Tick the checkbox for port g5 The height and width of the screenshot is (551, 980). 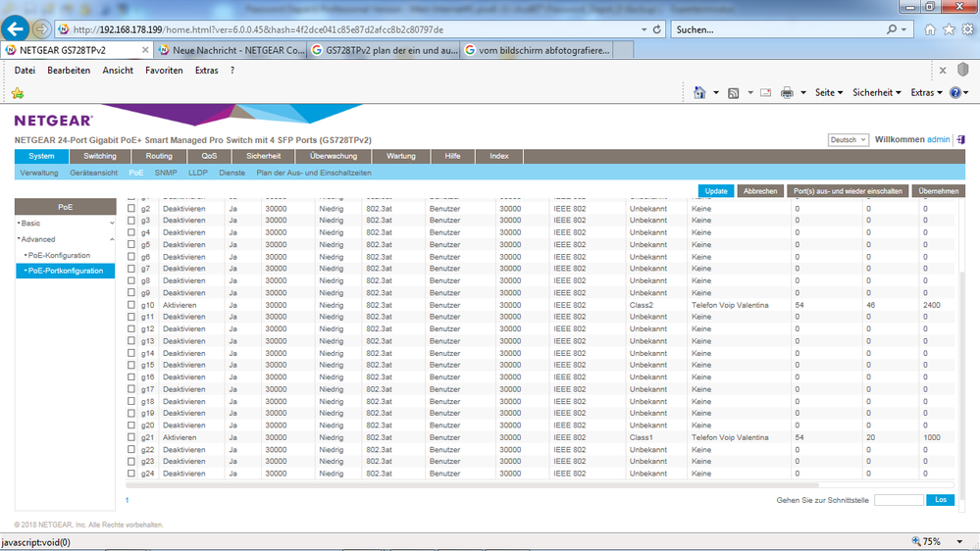(131, 244)
